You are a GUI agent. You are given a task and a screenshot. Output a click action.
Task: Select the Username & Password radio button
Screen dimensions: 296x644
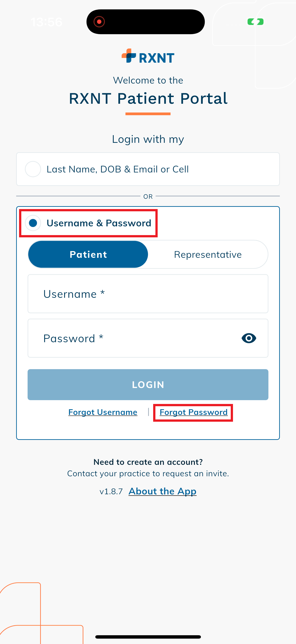point(33,223)
